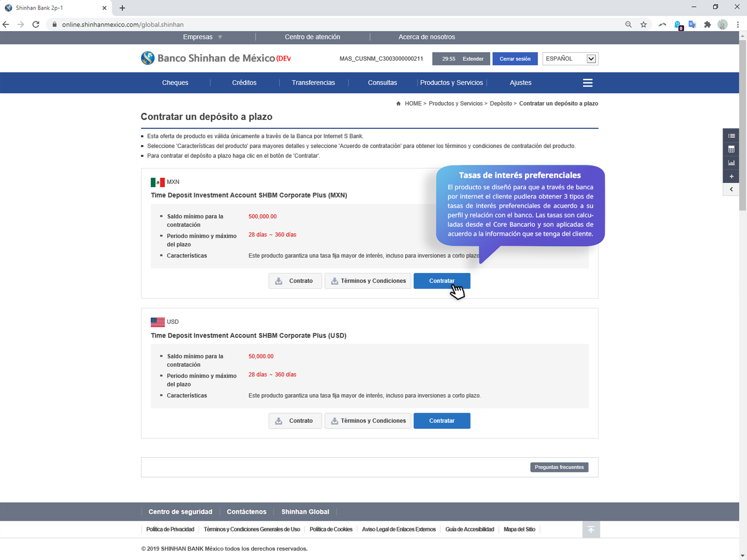Screen dimensions: 747x560
Task: Extend the session with Extender button
Action: pos(473,59)
